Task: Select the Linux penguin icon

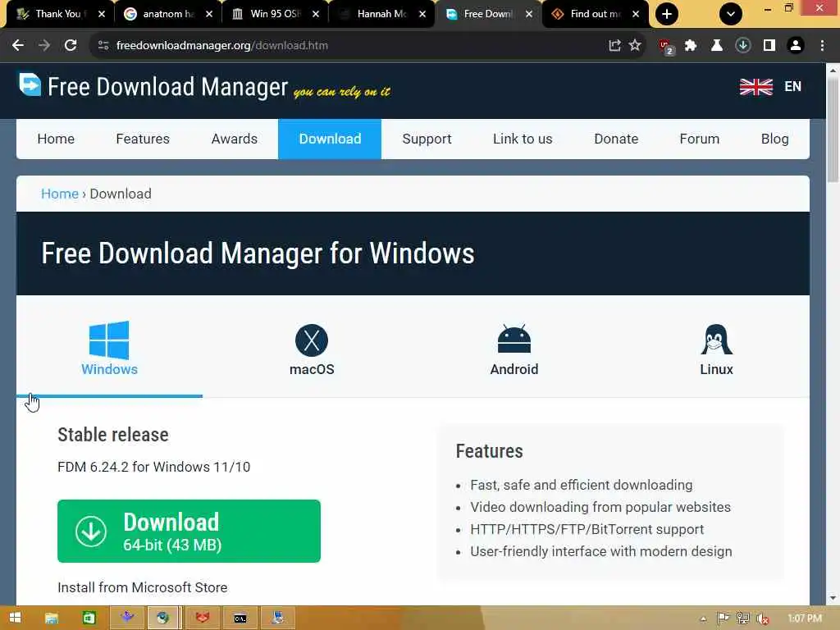Action: click(716, 340)
